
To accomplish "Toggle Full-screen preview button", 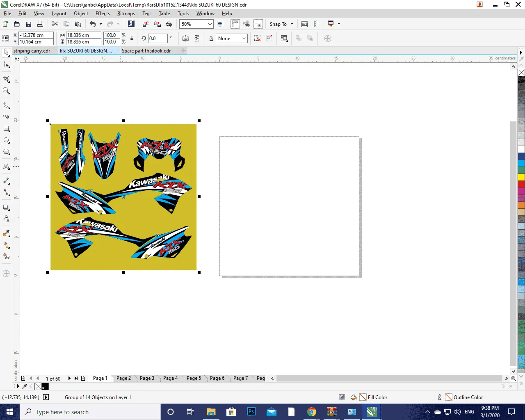I will [x=220, y=24].
